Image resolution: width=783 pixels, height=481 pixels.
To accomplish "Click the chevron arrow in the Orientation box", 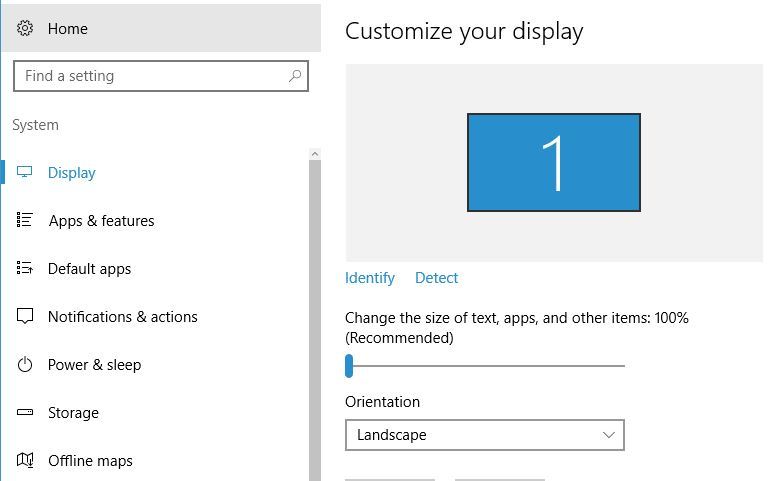I will click(608, 435).
